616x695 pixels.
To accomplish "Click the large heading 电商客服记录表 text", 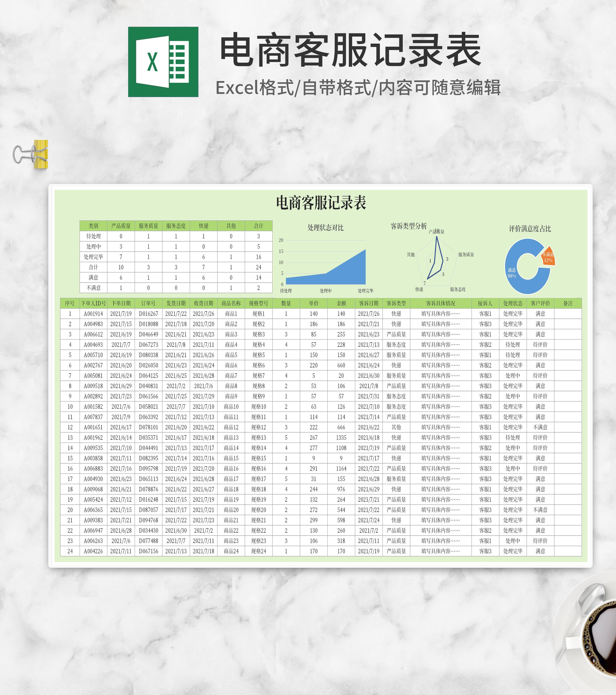I will pos(350,50).
